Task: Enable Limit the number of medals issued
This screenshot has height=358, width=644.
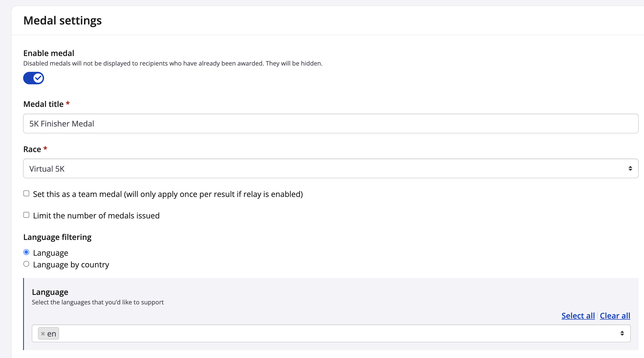Action: (26, 215)
